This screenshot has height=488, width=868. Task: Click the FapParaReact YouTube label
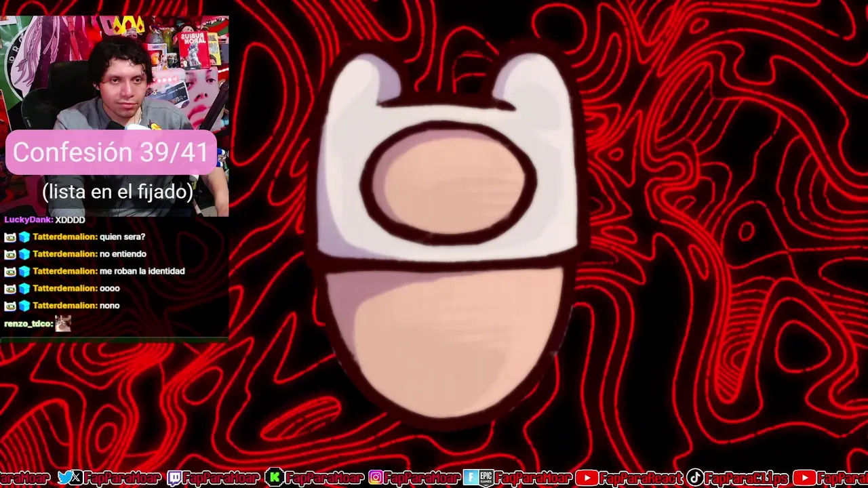(x=641, y=478)
